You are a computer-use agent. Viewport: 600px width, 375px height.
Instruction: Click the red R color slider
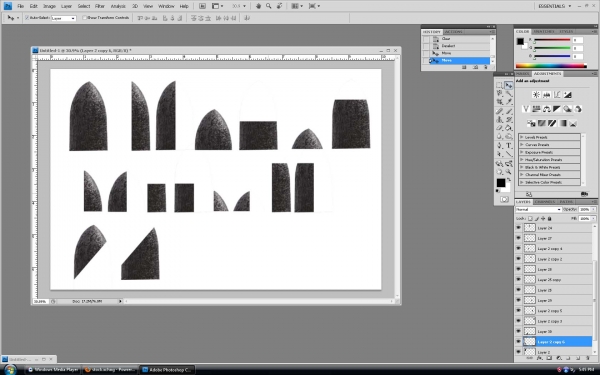click(x=552, y=40)
